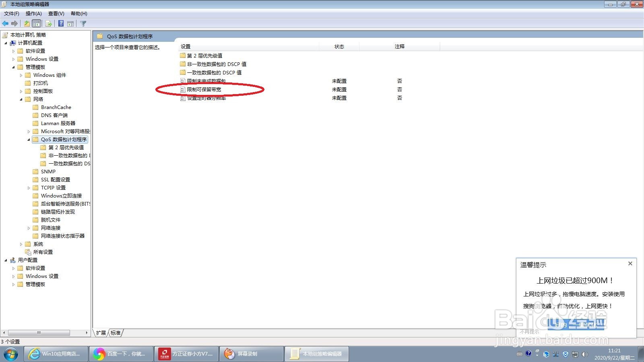Collapse the 计算机配置 node
The width and height of the screenshot is (644, 362).
(6, 43)
